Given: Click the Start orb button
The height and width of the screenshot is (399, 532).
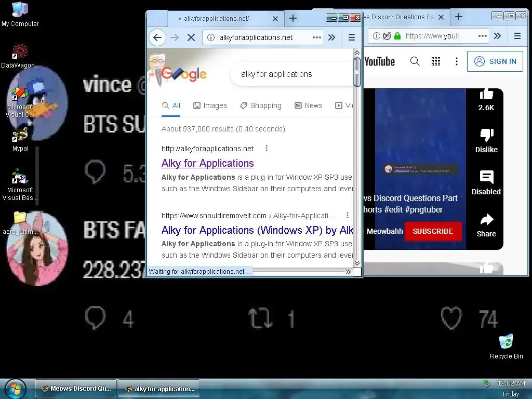Looking at the screenshot, I should pos(15,389).
